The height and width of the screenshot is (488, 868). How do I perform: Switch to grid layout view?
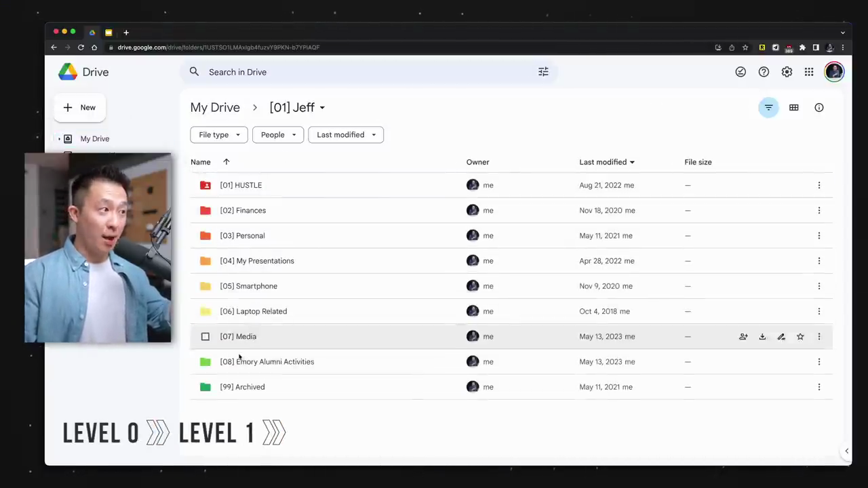793,107
